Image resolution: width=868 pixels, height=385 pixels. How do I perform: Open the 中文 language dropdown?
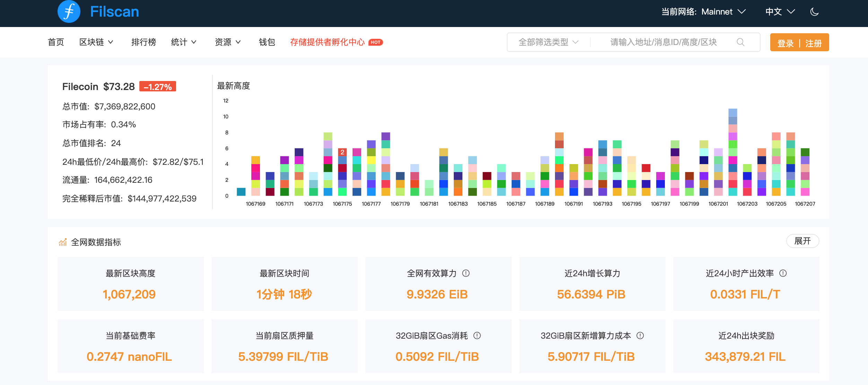pyautogui.click(x=780, y=12)
